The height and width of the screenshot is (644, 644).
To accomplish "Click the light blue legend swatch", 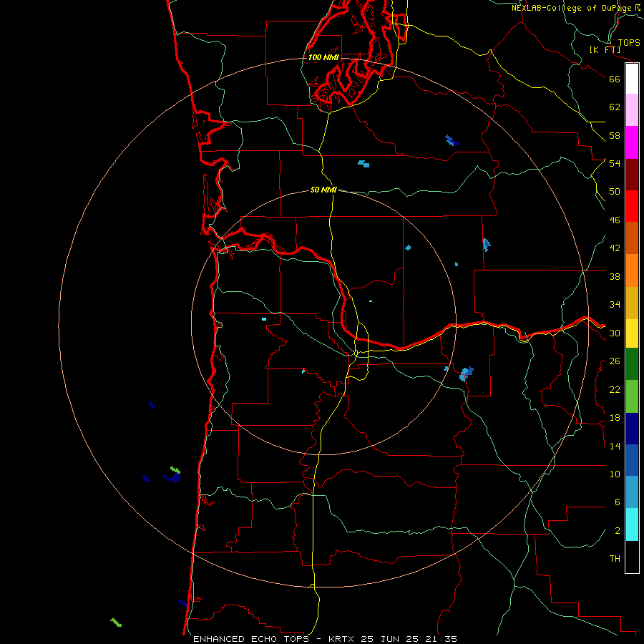I will pos(632,492).
